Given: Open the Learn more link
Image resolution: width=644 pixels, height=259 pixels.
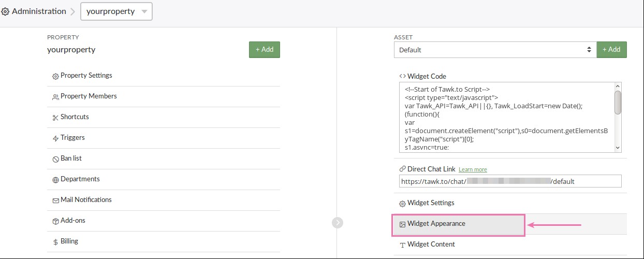Looking at the screenshot, I should 473,169.
